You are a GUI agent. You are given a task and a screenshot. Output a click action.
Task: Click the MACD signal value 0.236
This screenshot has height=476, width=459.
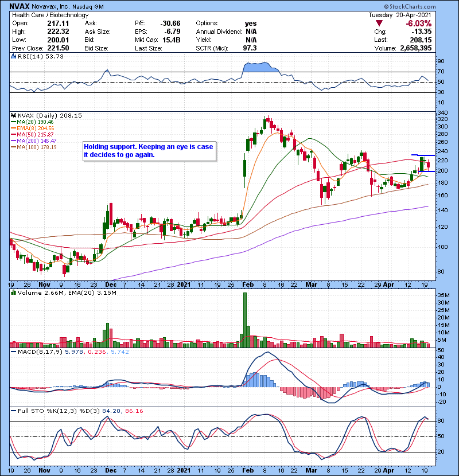tap(96, 352)
